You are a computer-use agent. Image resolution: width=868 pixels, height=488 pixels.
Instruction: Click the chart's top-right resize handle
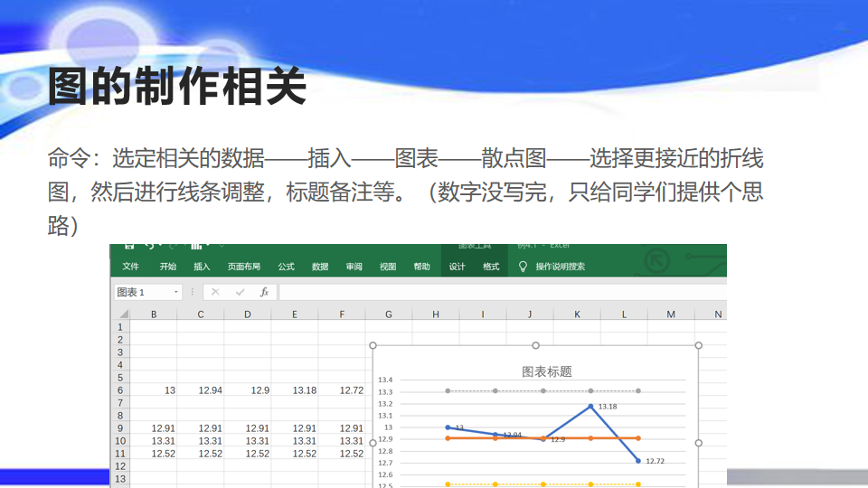(699, 345)
